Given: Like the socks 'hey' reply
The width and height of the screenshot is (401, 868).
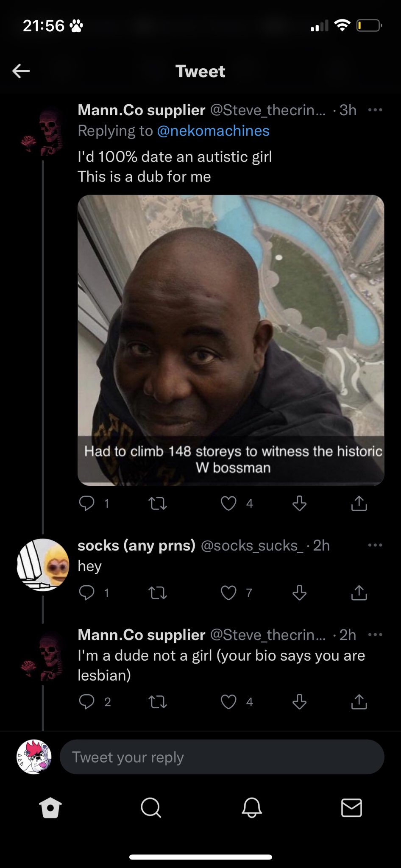Looking at the screenshot, I should (x=228, y=592).
